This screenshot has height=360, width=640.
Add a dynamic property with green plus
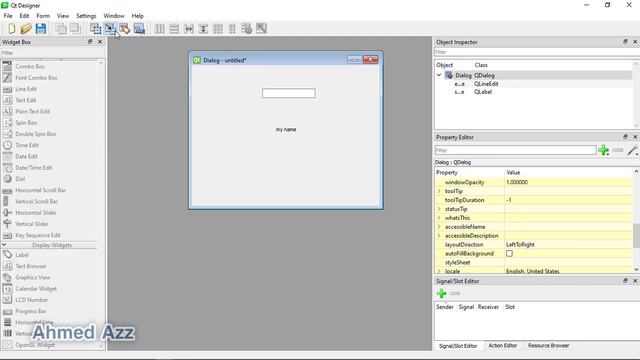(x=604, y=150)
